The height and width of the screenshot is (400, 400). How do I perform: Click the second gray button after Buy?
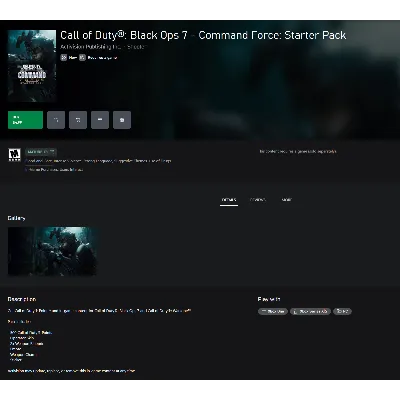click(78, 120)
